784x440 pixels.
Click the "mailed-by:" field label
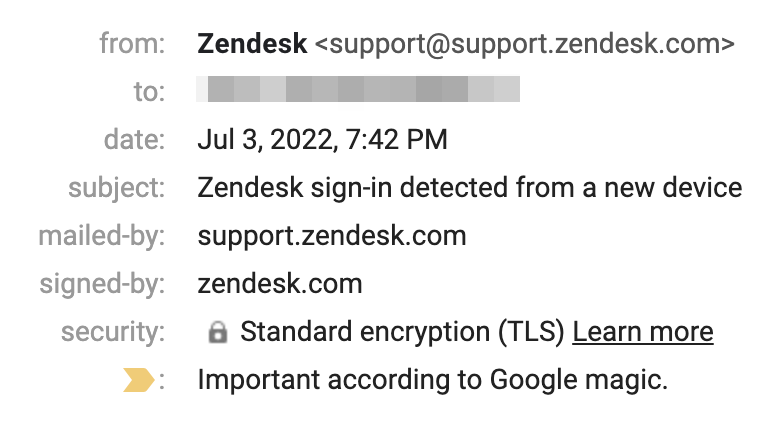tap(101, 236)
